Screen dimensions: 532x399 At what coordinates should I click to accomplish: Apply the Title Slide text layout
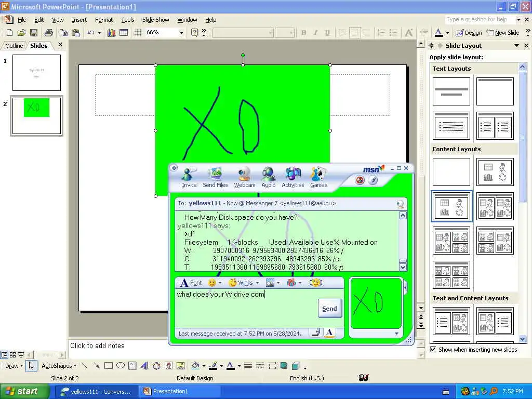tap(451, 91)
